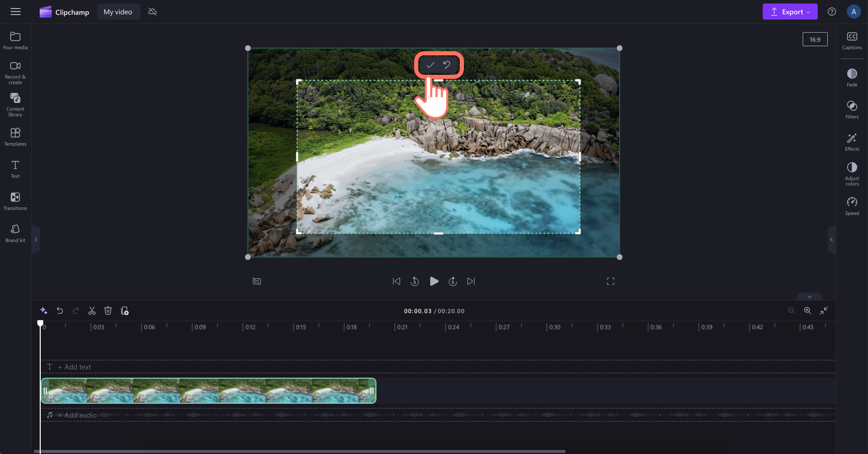Confirm the crop with the checkmark

coord(430,65)
